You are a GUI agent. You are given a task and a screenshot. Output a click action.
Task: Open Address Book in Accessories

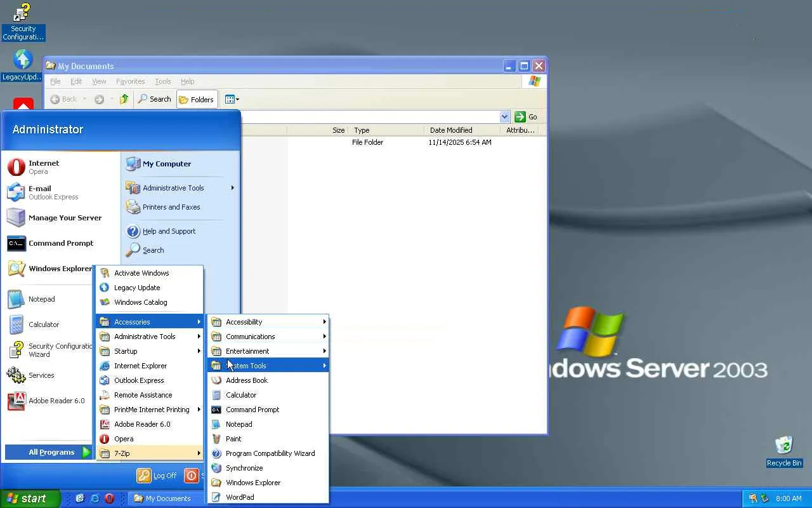click(268, 380)
